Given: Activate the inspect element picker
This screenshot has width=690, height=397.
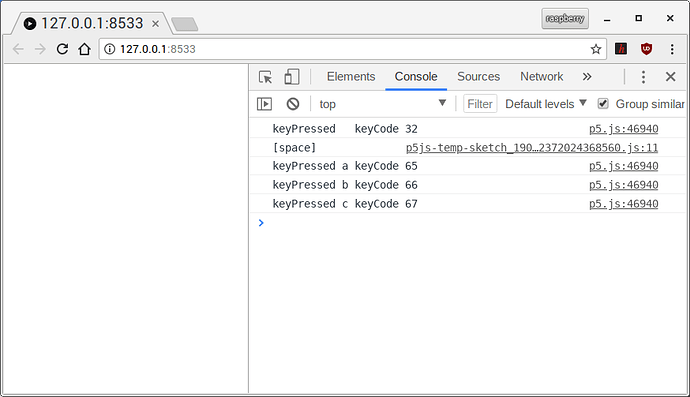Looking at the screenshot, I should (265, 77).
